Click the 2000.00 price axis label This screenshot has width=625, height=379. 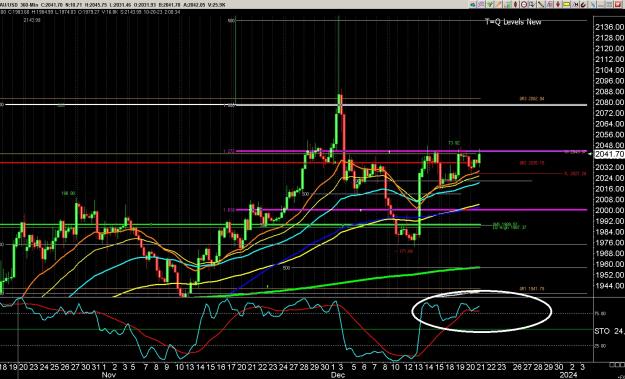pos(609,210)
